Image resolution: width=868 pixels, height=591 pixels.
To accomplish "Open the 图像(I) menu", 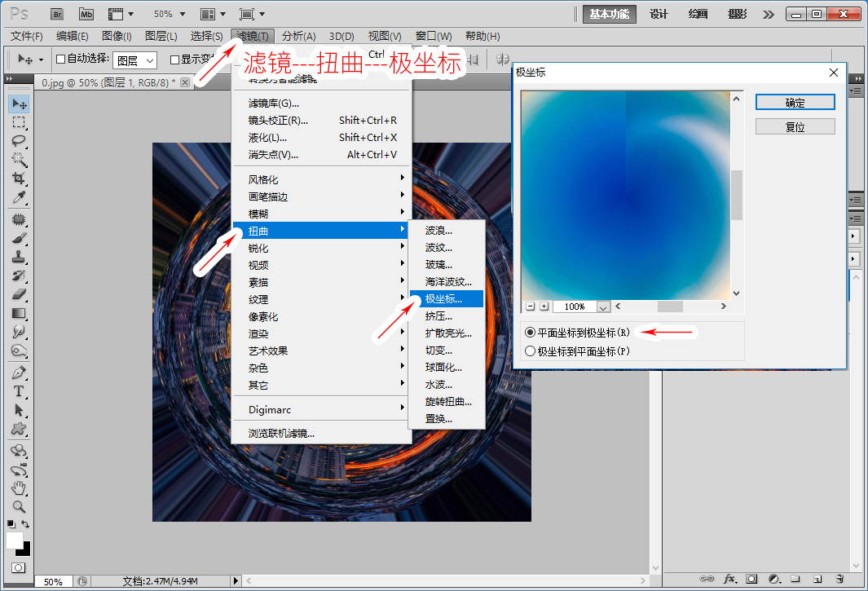I will click(117, 37).
